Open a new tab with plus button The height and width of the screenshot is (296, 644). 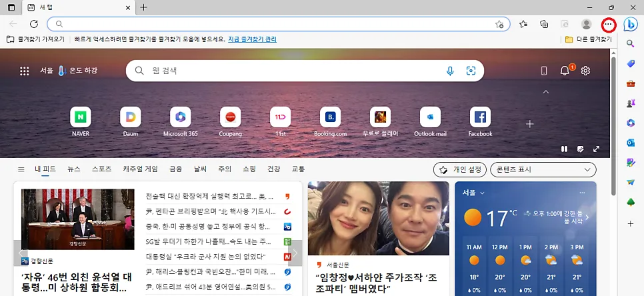coord(143,7)
